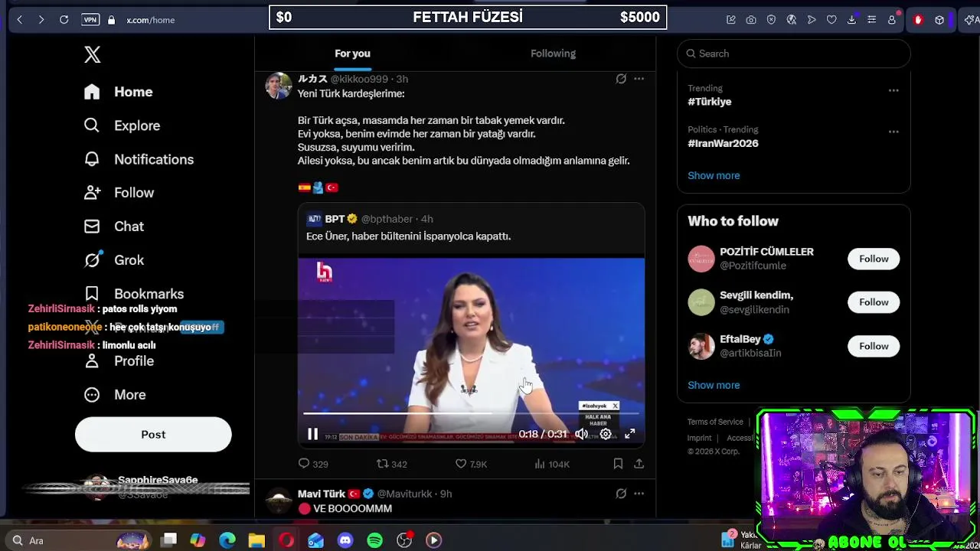This screenshot has height=551, width=980.
Task: Click the Post button
Action: pos(153,435)
